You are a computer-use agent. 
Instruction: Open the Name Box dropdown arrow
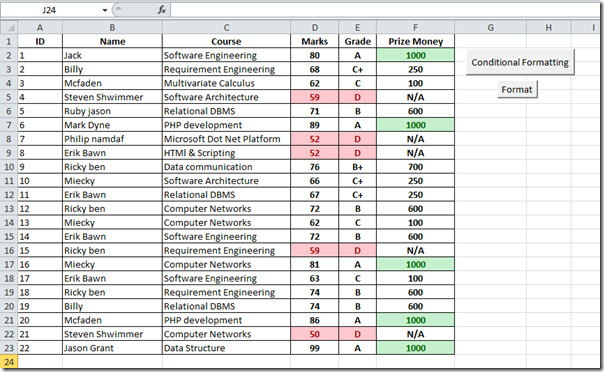pos(105,10)
